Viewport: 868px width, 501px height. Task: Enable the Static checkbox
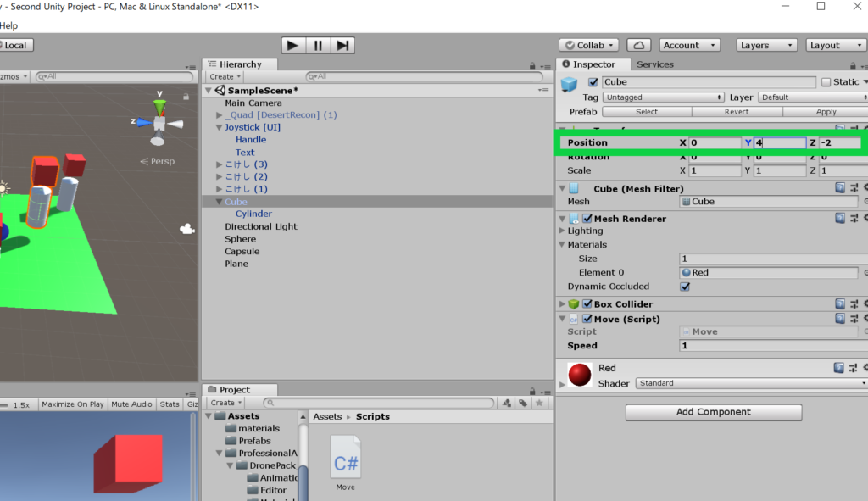click(826, 82)
